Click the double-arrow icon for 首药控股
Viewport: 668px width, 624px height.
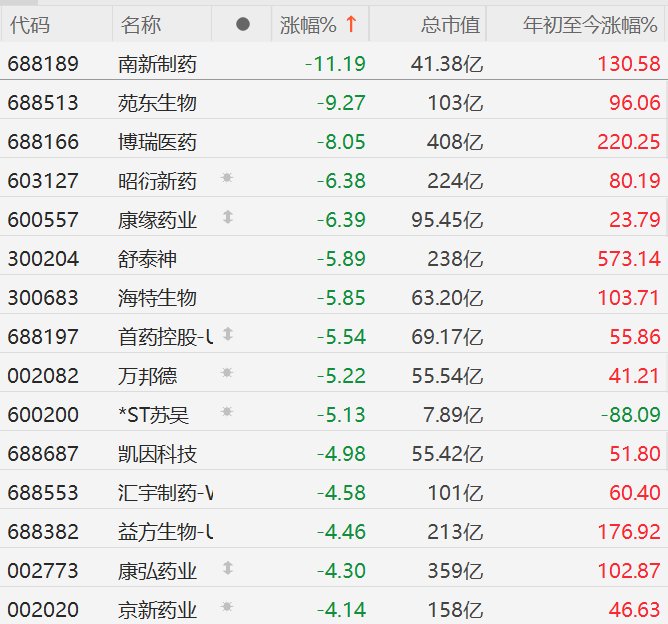[x=228, y=334]
